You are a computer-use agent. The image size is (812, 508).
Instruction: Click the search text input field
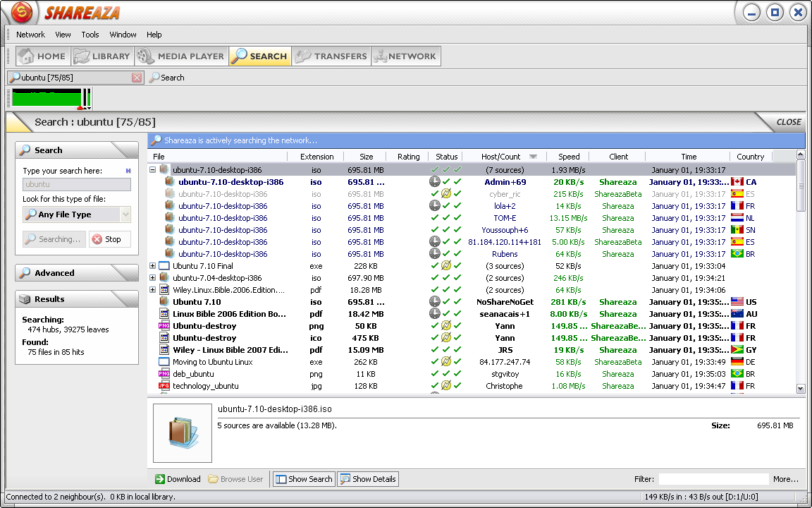[x=77, y=184]
